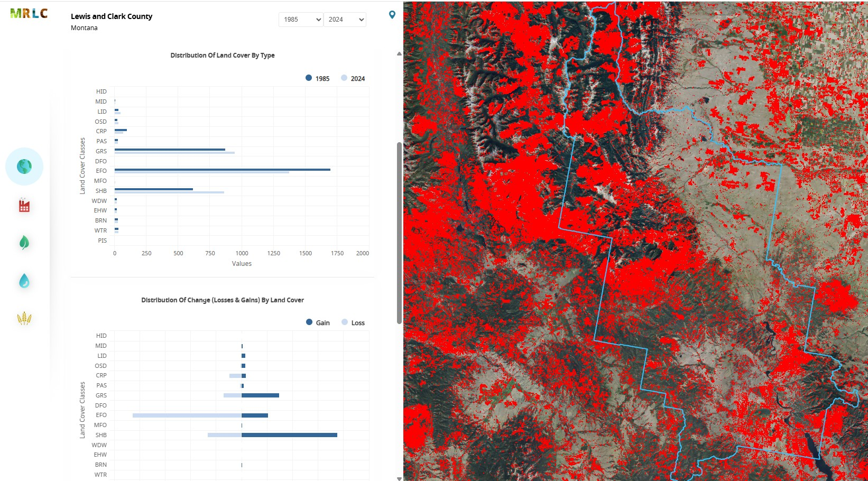Click the SHB gain bar in change chart

289,435
